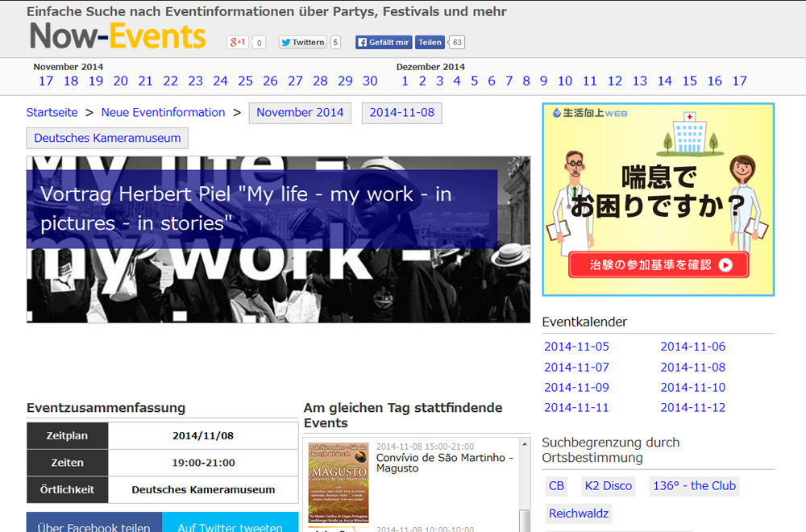The image size is (806, 532).
Task: Filter by location Reichwaldz
Action: point(579,513)
